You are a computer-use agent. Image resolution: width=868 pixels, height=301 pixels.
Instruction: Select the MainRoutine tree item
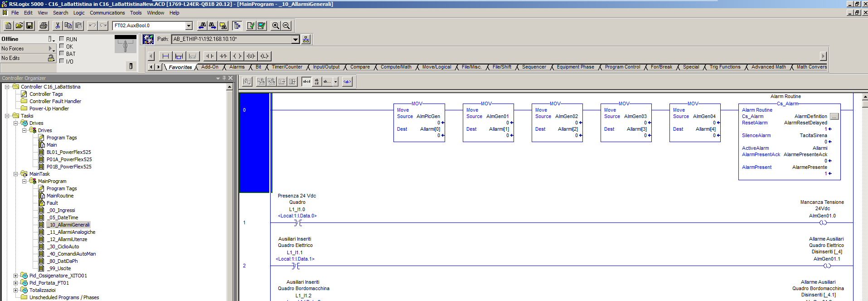coord(60,196)
